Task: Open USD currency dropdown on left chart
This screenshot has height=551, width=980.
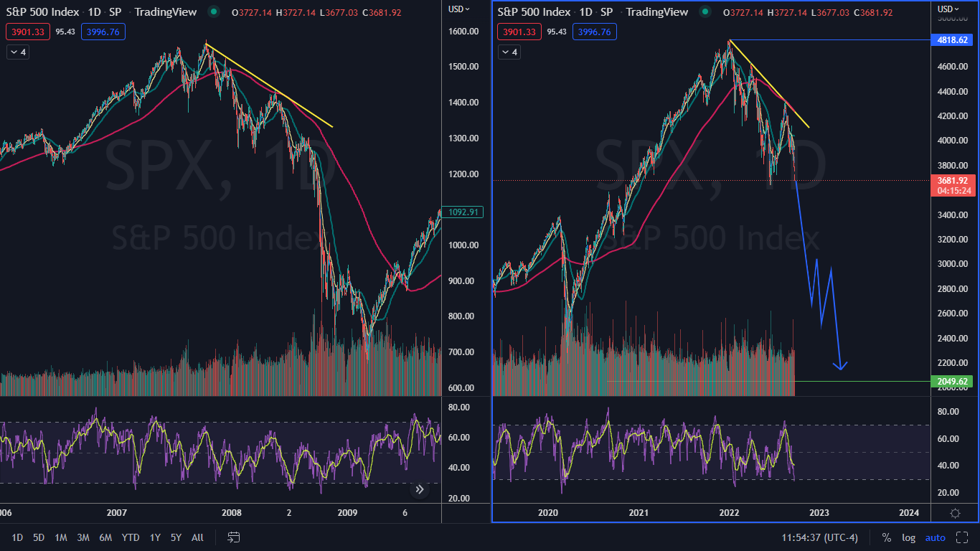Action: [x=459, y=9]
